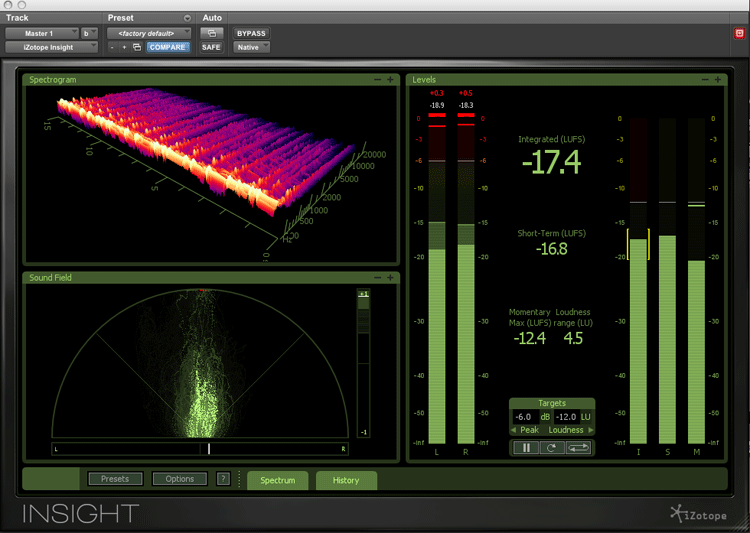The width and height of the screenshot is (750, 533).
Task: Click the L/R balance meter marker
Action: (209, 449)
